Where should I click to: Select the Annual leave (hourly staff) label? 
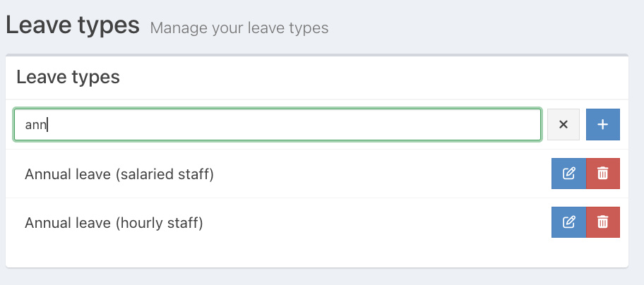[x=114, y=223]
